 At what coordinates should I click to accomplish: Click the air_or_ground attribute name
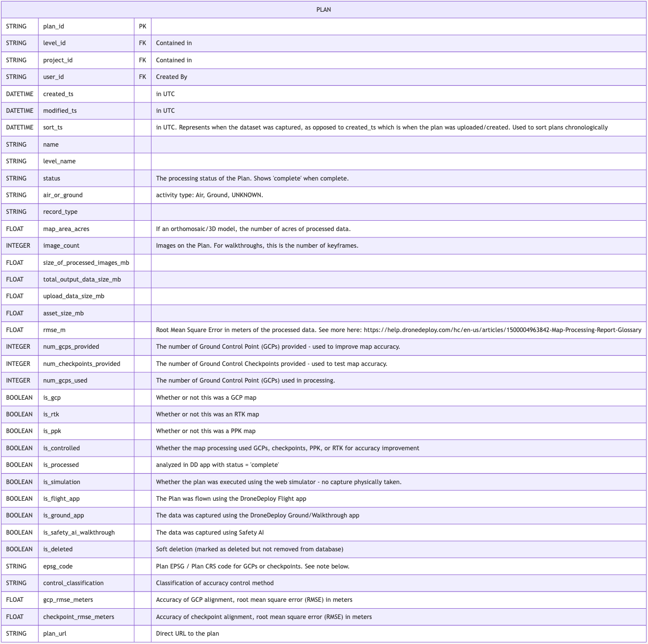click(63, 195)
